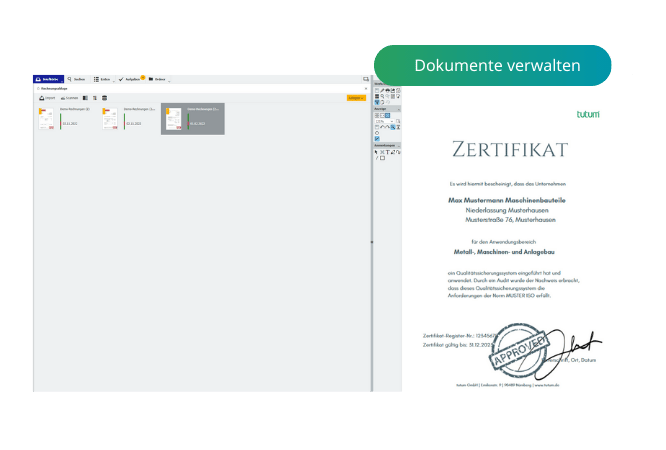Click the first layout icon under Anzeige
Image resolution: width=666 pixels, height=450 pixels.
(x=377, y=116)
